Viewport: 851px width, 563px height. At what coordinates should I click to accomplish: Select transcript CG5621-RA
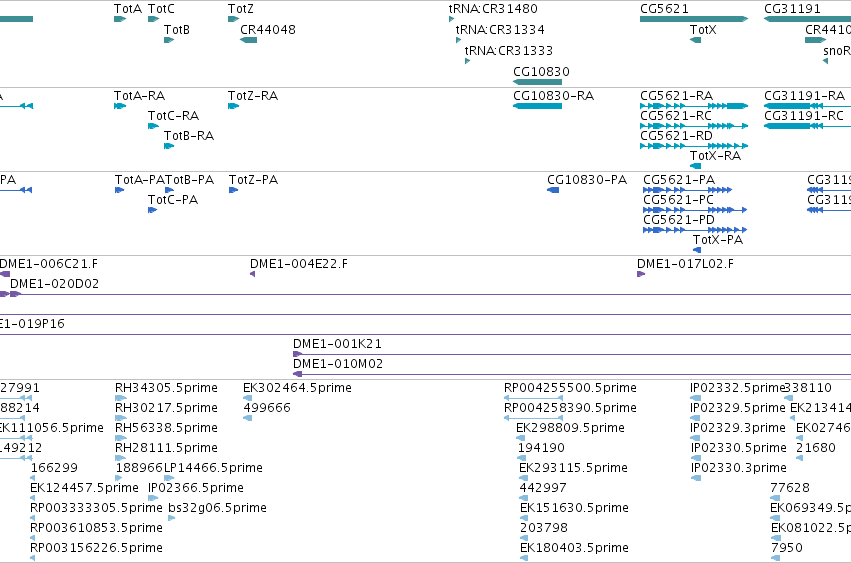tap(676, 96)
